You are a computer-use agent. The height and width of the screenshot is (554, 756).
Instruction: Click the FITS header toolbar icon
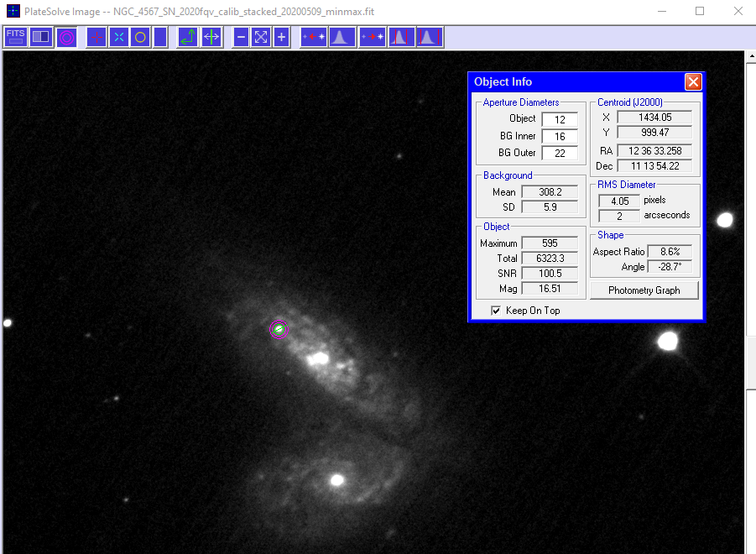tap(16, 37)
